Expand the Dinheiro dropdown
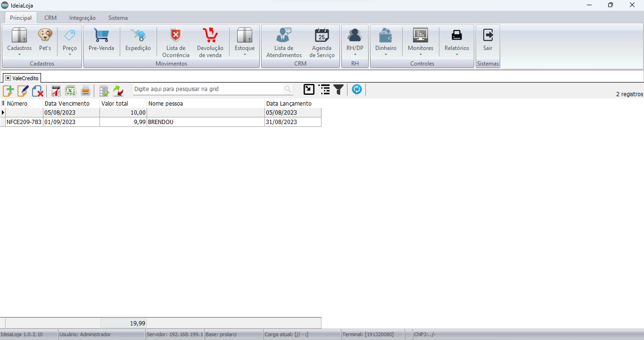Image resolution: width=644 pixels, height=340 pixels. tap(386, 42)
